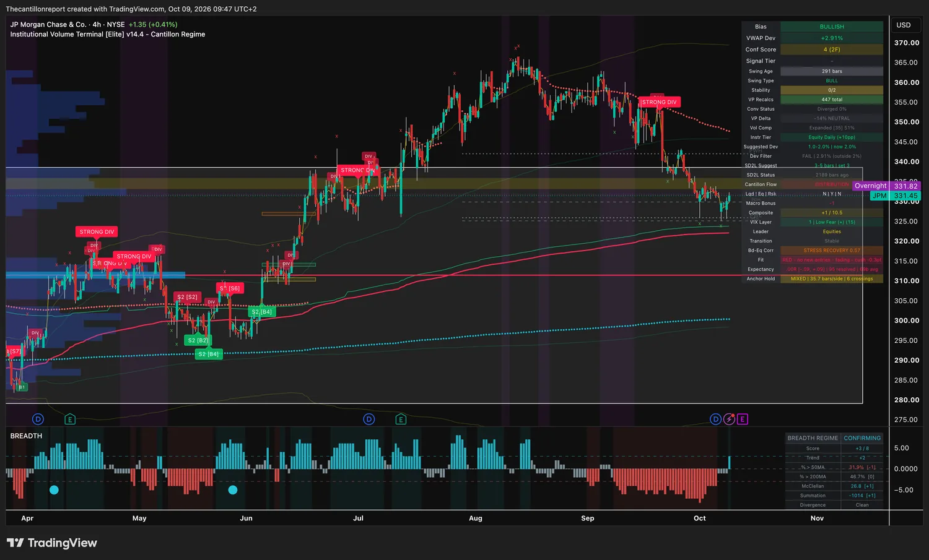The width and height of the screenshot is (929, 560).
Task: Click the April dividend 'D' event icon
Action: tap(38, 419)
